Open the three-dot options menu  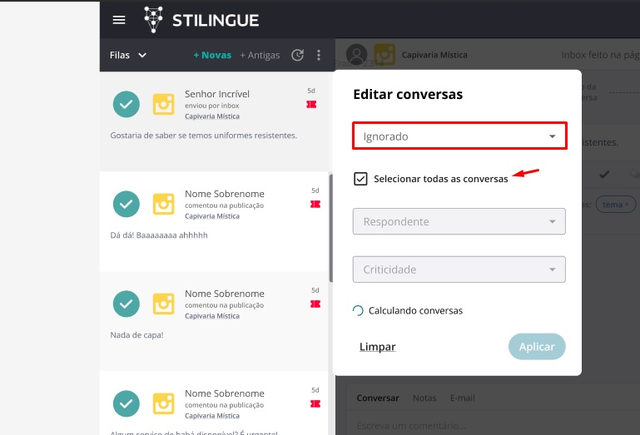pyautogui.click(x=319, y=55)
